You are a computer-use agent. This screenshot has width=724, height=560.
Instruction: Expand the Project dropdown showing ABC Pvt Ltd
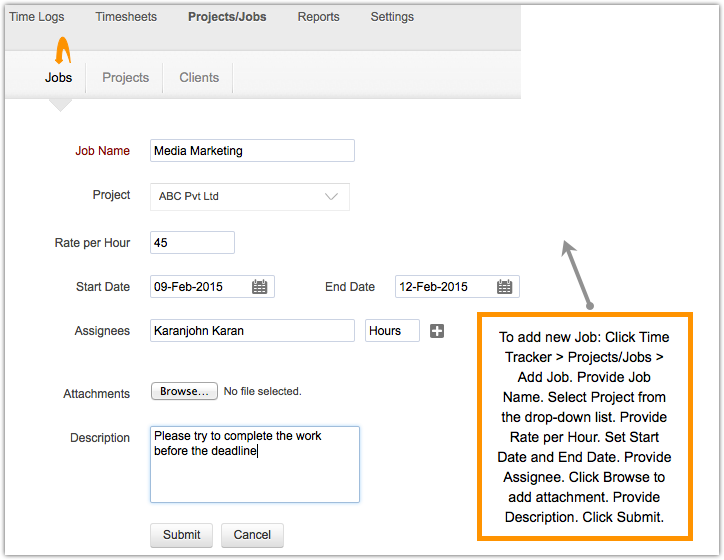pyautogui.click(x=250, y=197)
